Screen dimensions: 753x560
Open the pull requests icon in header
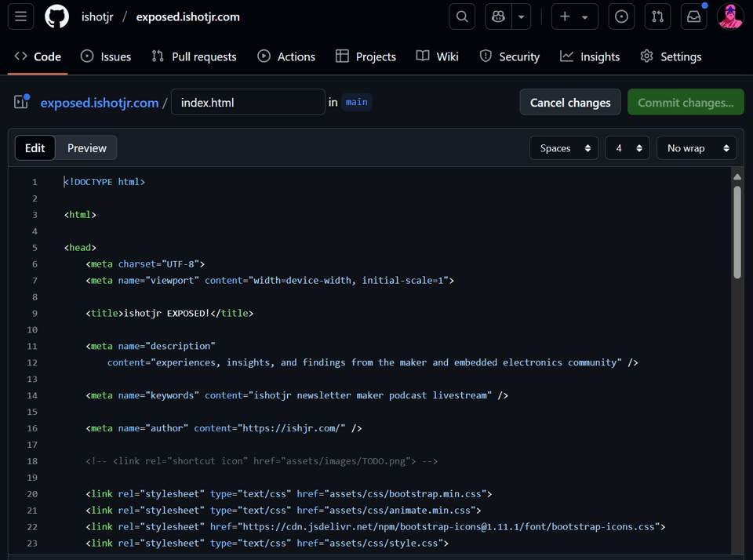[x=657, y=16]
